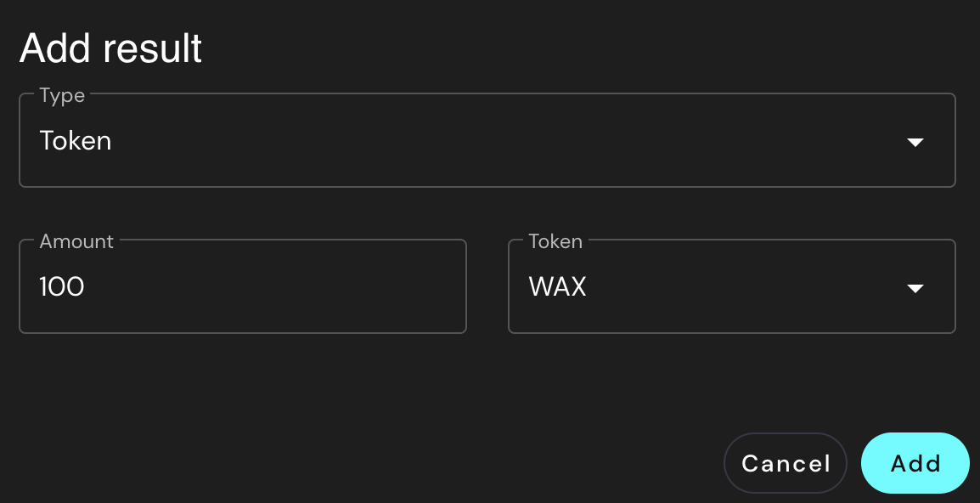Click the Amount field label
Screen dimensions: 980x503
click(76, 242)
